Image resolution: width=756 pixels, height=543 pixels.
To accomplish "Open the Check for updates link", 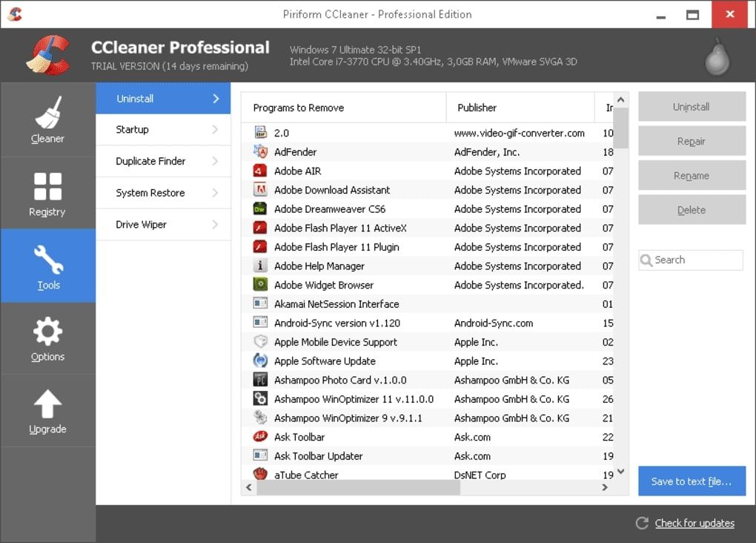I will coord(694,523).
